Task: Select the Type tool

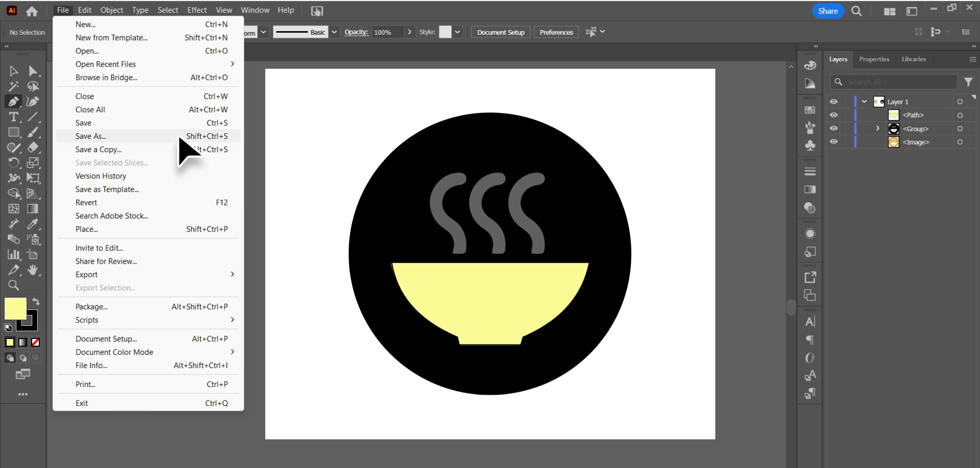Action: pyautogui.click(x=14, y=117)
